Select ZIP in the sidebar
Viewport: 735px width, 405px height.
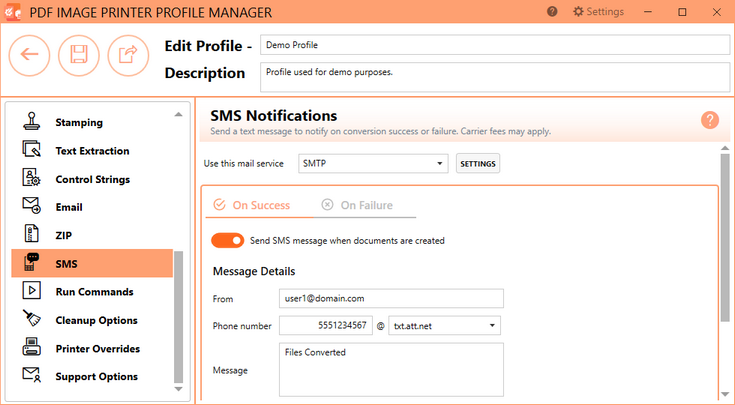tap(92, 235)
